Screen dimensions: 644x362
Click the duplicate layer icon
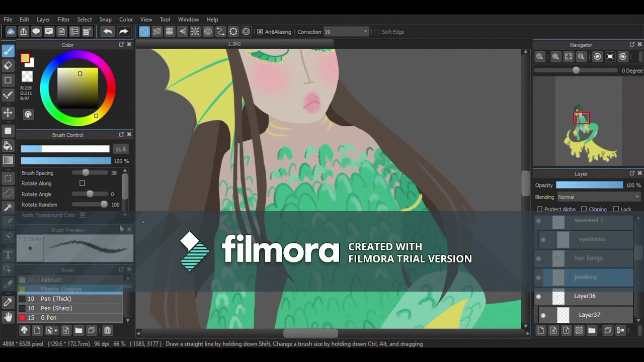point(607,330)
